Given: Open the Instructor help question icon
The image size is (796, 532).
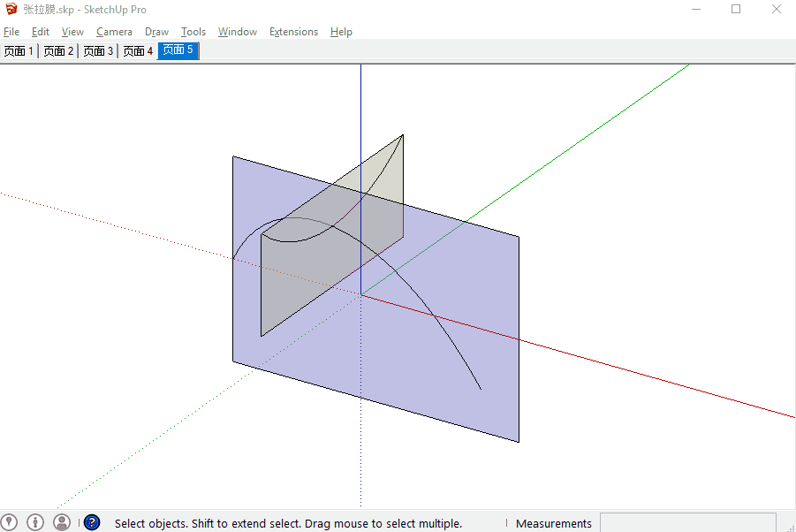Looking at the screenshot, I should pyautogui.click(x=92, y=522).
